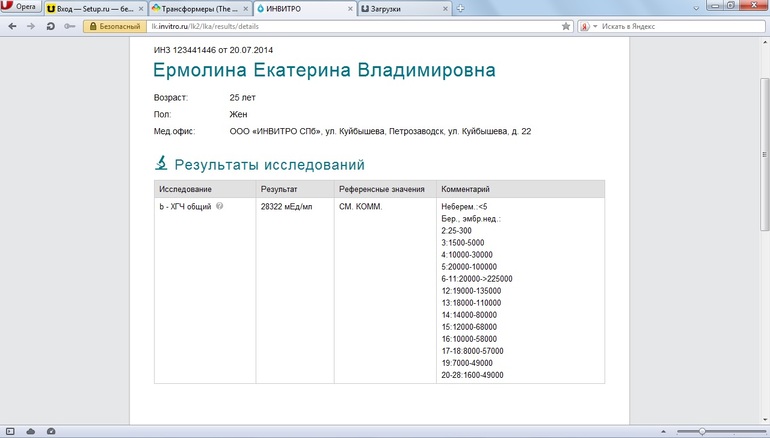Toggle the panel icon in status bar
Screen dimensions: 770x438
pos(11,431)
